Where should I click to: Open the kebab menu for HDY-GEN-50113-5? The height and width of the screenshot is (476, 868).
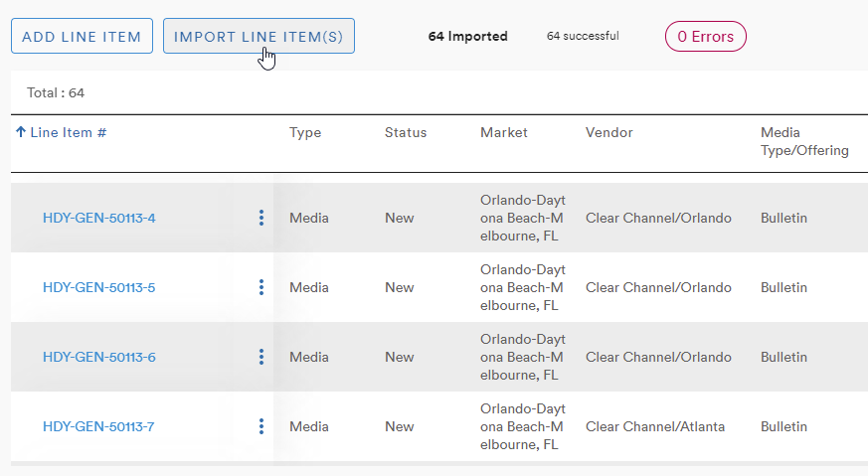tap(261, 287)
